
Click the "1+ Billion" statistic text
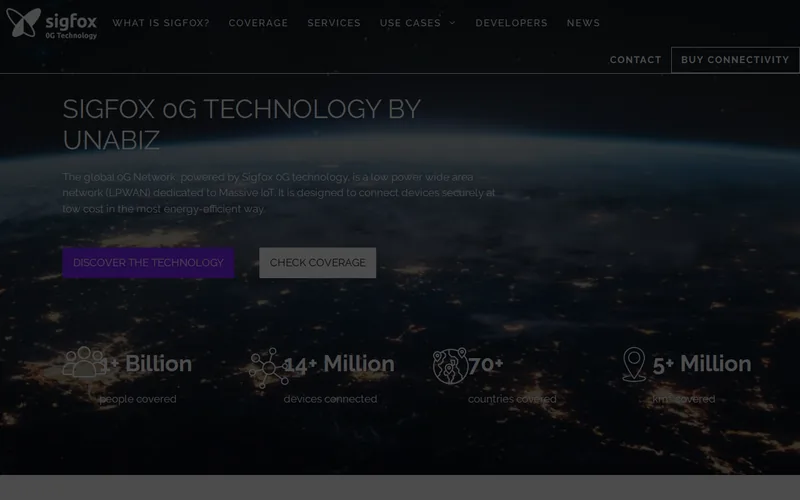146,364
